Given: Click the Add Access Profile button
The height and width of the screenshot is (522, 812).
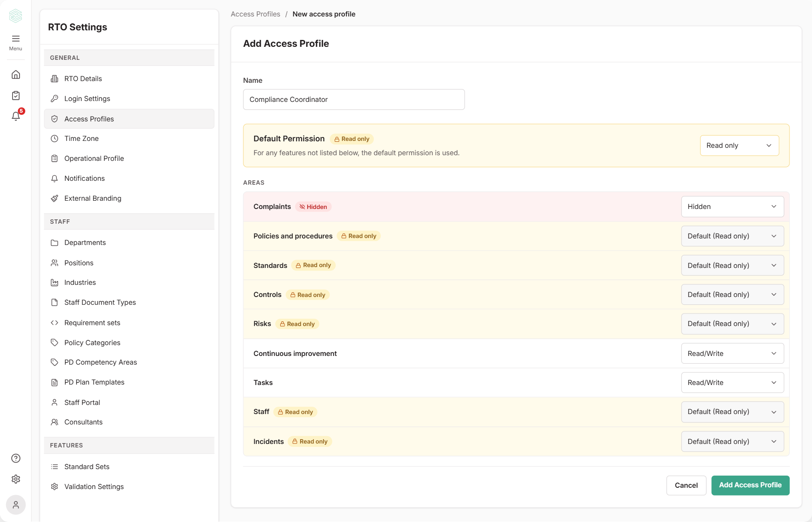Looking at the screenshot, I should pyautogui.click(x=750, y=485).
